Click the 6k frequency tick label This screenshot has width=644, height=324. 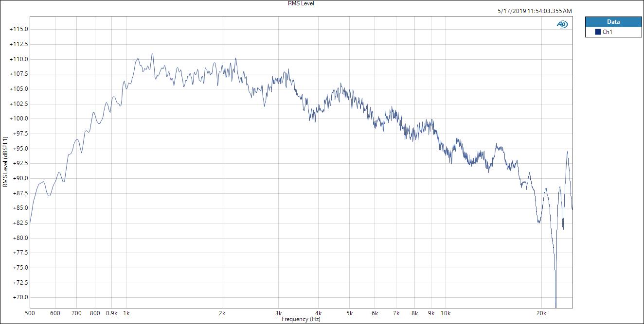click(375, 313)
